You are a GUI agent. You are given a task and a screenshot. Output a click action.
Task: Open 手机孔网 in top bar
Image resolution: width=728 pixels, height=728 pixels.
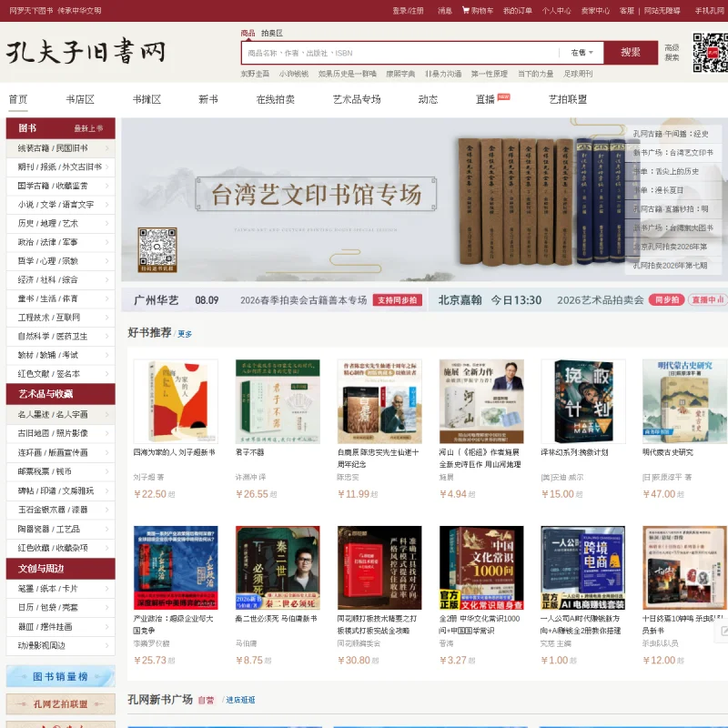click(710, 10)
